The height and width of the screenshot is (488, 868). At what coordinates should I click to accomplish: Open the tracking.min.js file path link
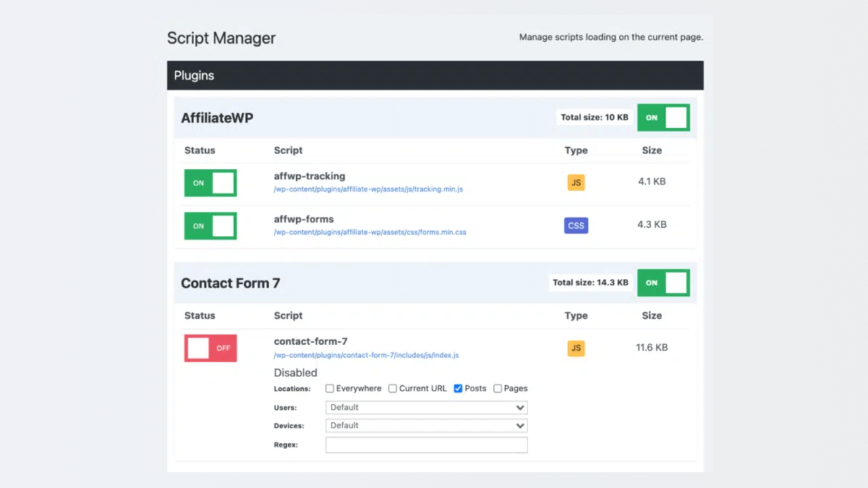click(368, 189)
